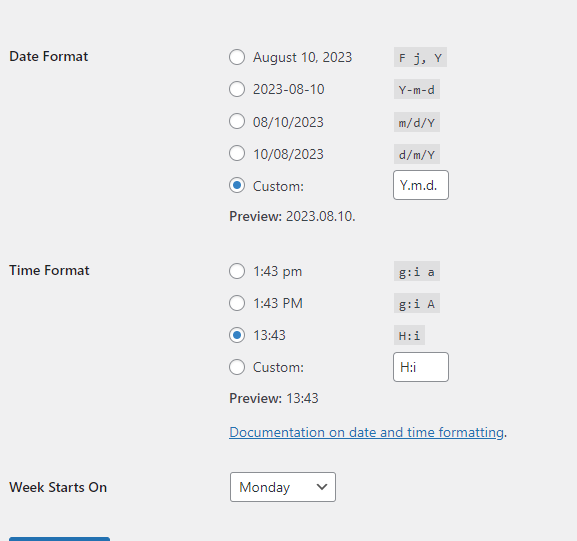The image size is (577, 541).
Task: Choose the 2023-08-10 date format option
Action: pos(237,89)
